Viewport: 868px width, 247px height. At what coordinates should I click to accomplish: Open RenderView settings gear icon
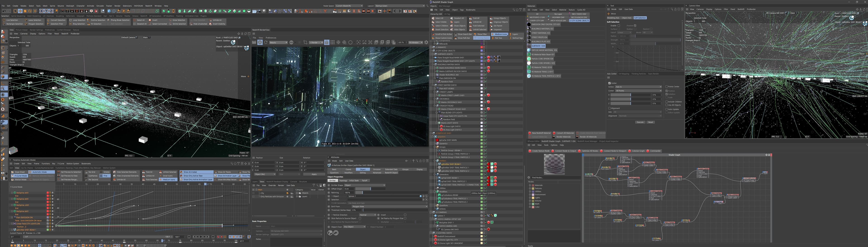pos(426,42)
